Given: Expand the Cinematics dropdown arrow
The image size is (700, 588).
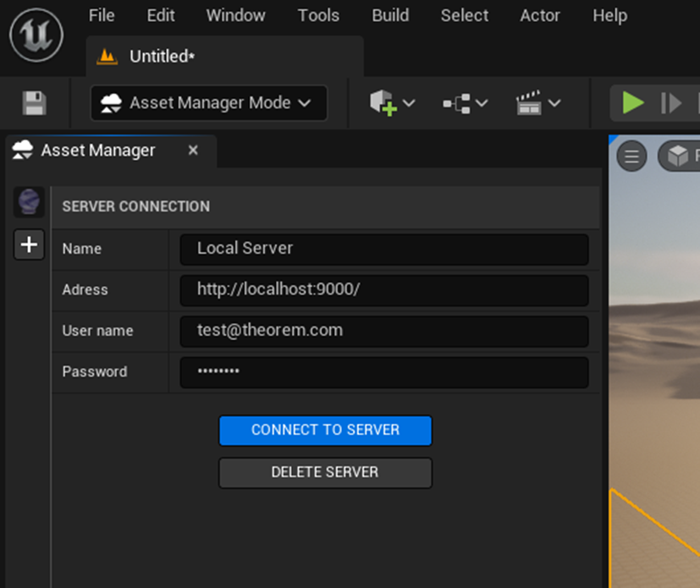Looking at the screenshot, I should 554,103.
